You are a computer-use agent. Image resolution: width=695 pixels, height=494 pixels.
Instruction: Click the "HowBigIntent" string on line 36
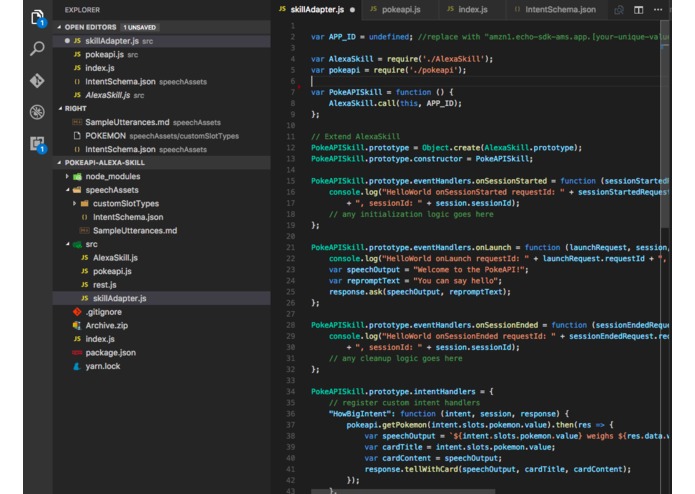point(362,414)
